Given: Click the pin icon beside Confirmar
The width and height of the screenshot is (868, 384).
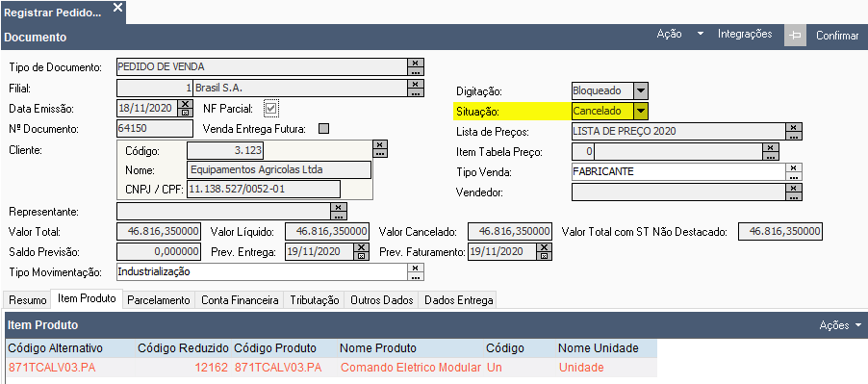Looking at the screenshot, I should [795, 36].
